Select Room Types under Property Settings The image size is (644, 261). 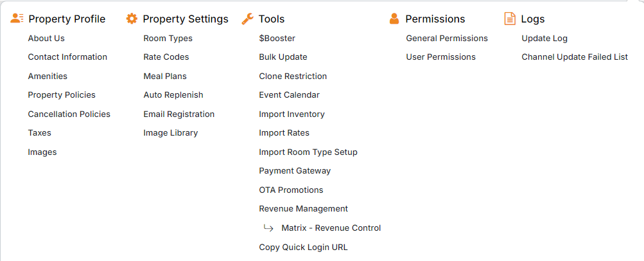(168, 39)
